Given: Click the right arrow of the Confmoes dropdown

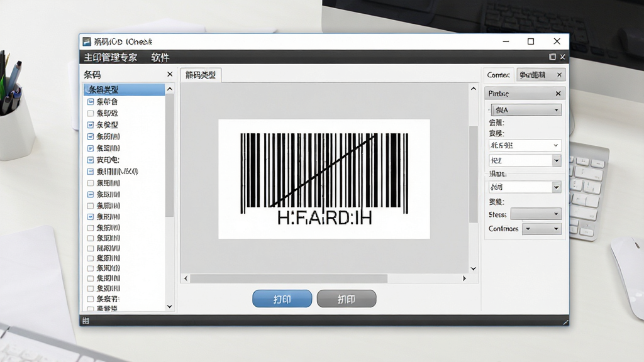Looking at the screenshot, I should click(556, 229).
